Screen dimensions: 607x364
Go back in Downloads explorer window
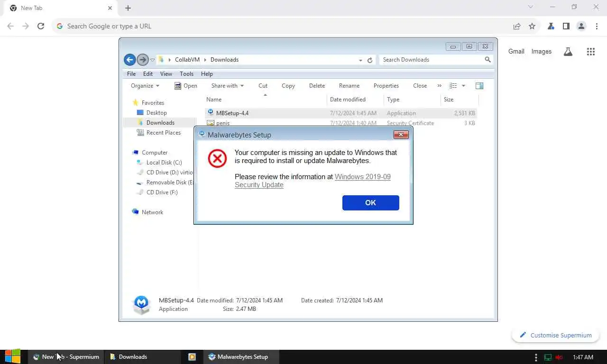click(x=129, y=60)
